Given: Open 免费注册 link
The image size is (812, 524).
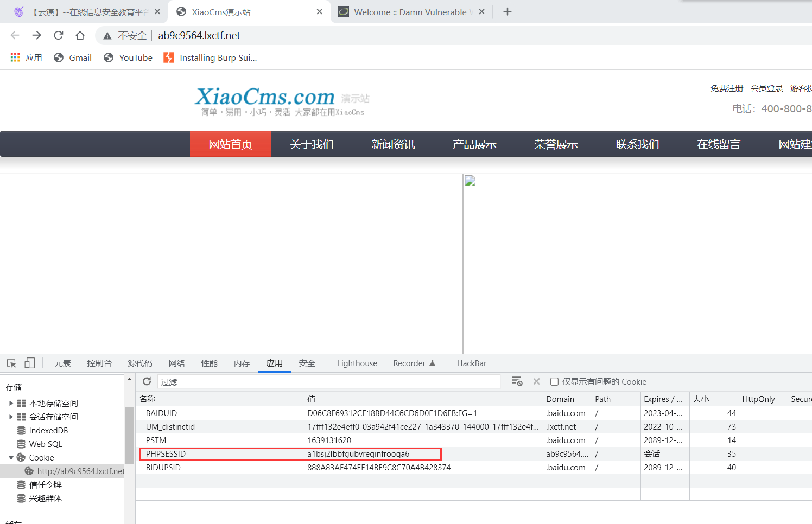Looking at the screenshot, I should pos(727,88).
